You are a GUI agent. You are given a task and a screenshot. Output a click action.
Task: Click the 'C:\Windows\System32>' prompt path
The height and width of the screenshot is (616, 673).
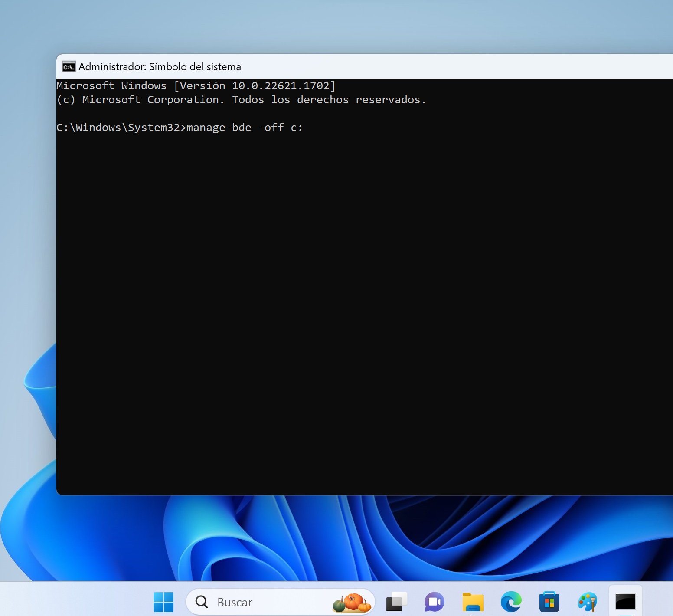[121, 128]
